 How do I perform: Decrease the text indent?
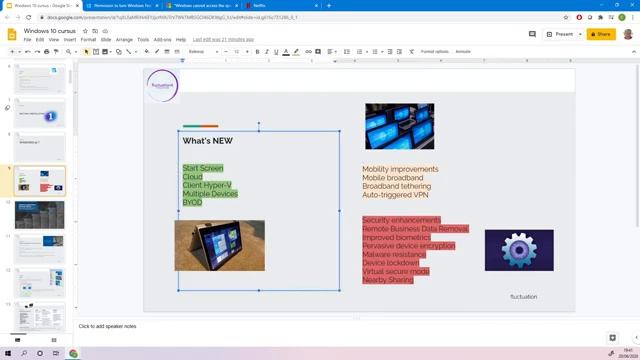[x=390, y=52]
